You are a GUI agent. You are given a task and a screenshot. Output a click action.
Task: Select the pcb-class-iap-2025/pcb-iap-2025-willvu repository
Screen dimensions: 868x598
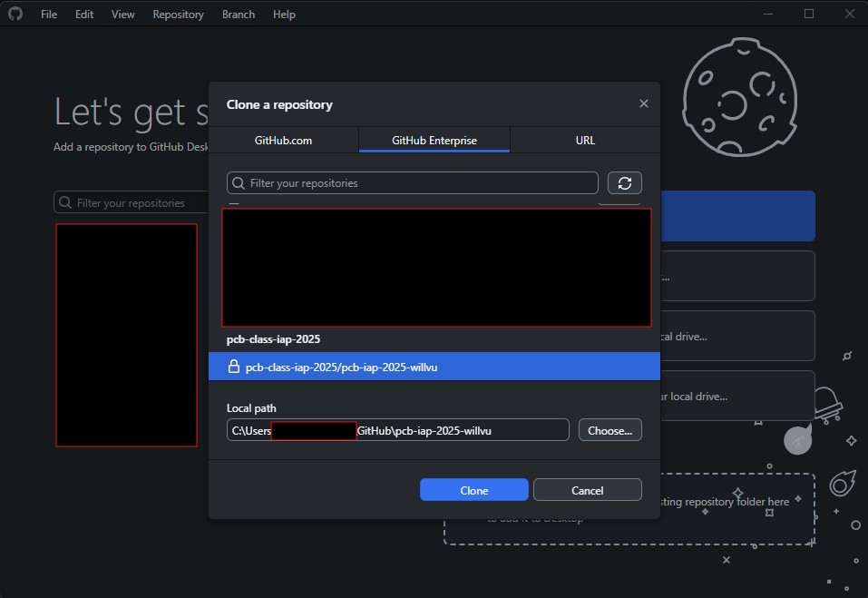(434, 367)
